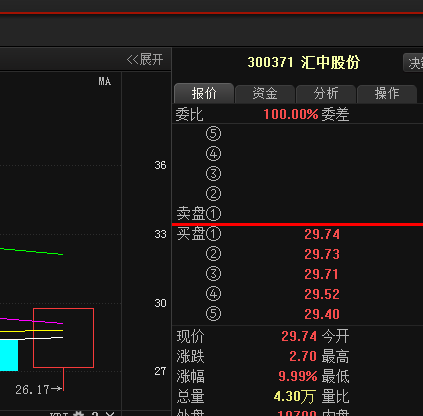Open indicator settings gear icon
This screenshot has height=416, width=423.
78,414
